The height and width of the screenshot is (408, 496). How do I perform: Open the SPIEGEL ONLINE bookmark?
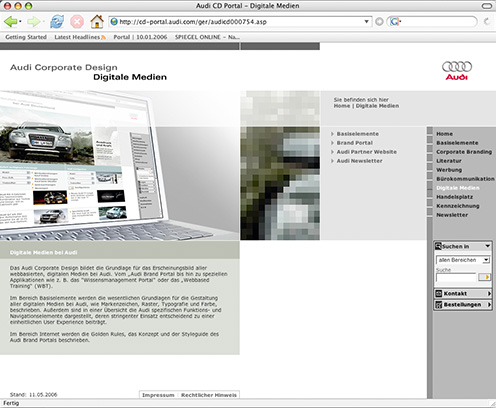(207, 37)
